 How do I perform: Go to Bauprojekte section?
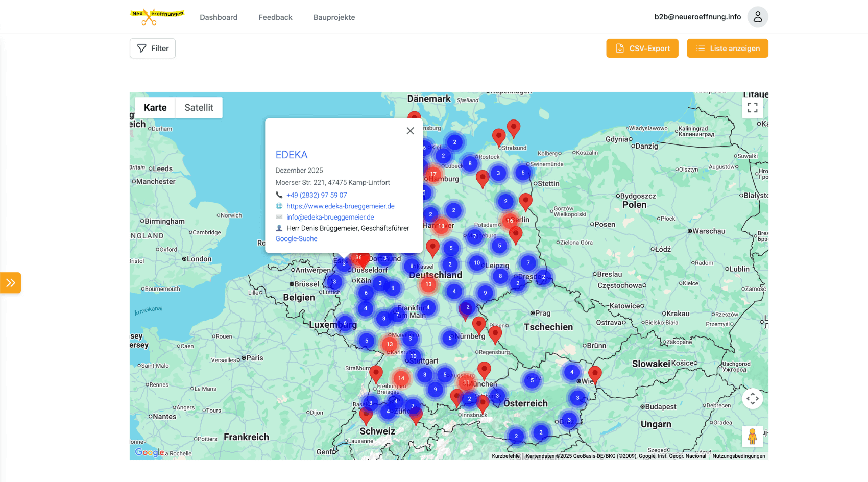click(334, 17)
